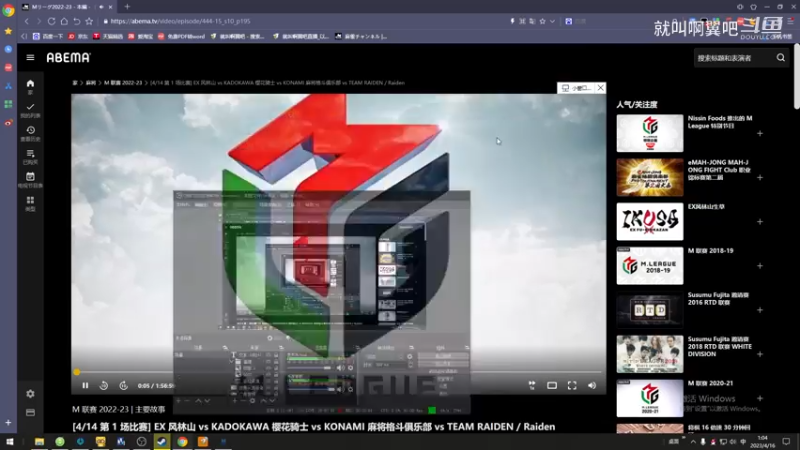Add 2018 RTD WHITE DIVISION to list

[760, 354]
